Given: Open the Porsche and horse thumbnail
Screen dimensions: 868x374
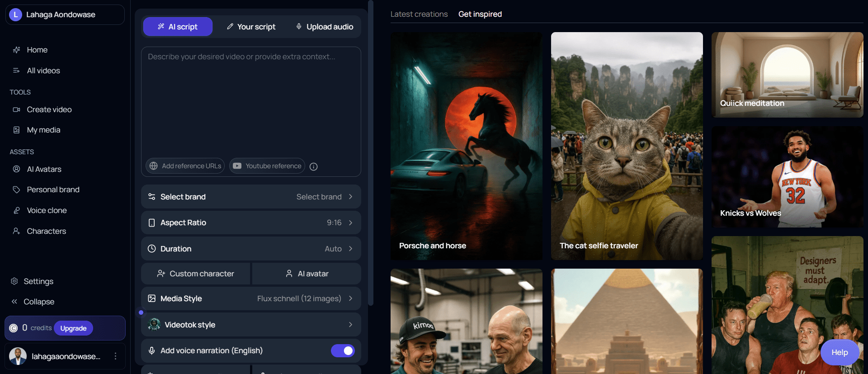Looking at the screenshot, I should 466,146.
